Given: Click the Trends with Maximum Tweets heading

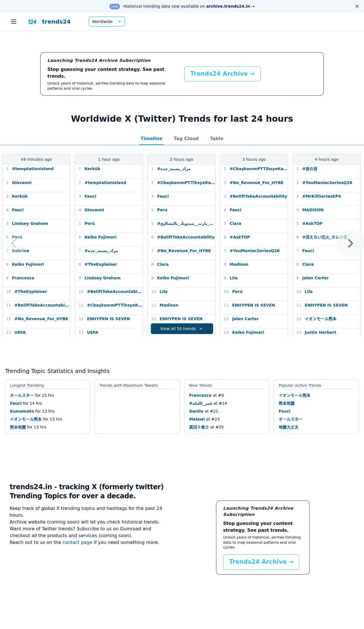Looking at the screenshot, I should [x=128, y=385].
